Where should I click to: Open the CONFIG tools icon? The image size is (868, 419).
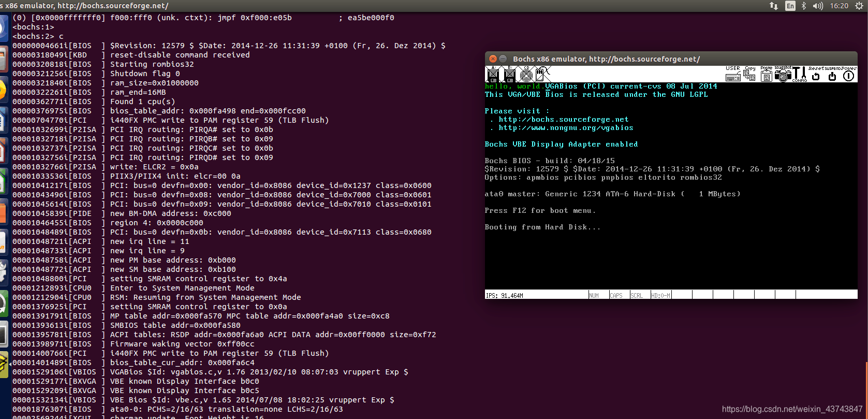point(799,74)
